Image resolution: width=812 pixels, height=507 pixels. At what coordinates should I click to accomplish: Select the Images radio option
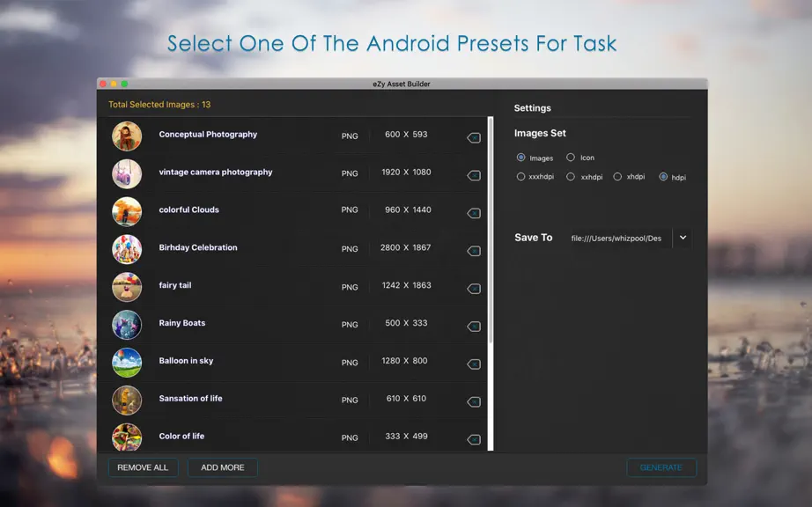[x=521, y=158]
